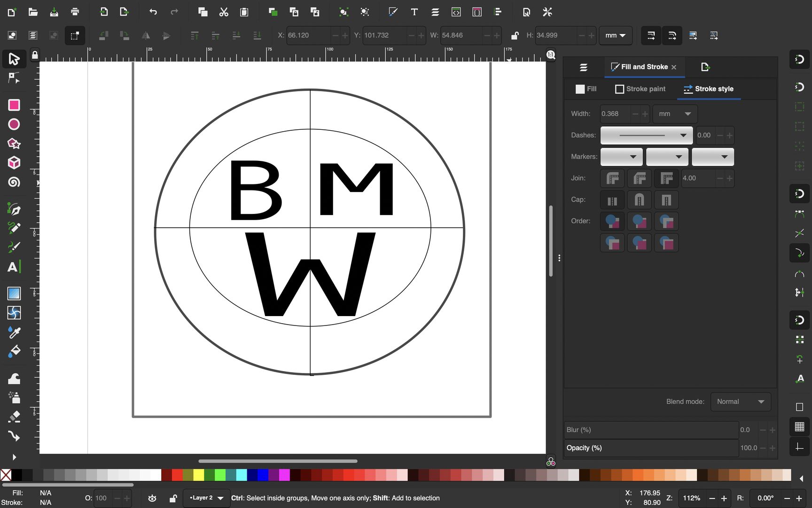
Task: Toggle move patterns with object
Action: [x=714, y=35]
